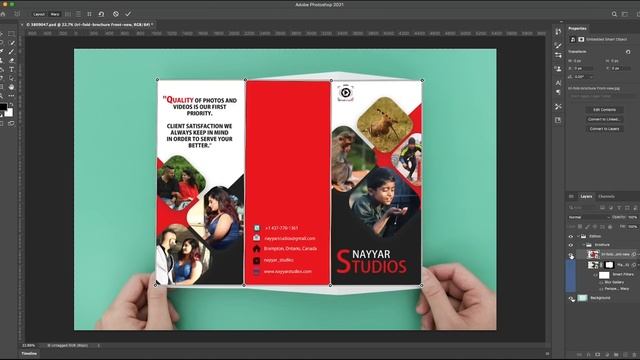Toggle the Blur Gallery smart filter visibility
Screen dimensions: 640x360
point(601,282)
